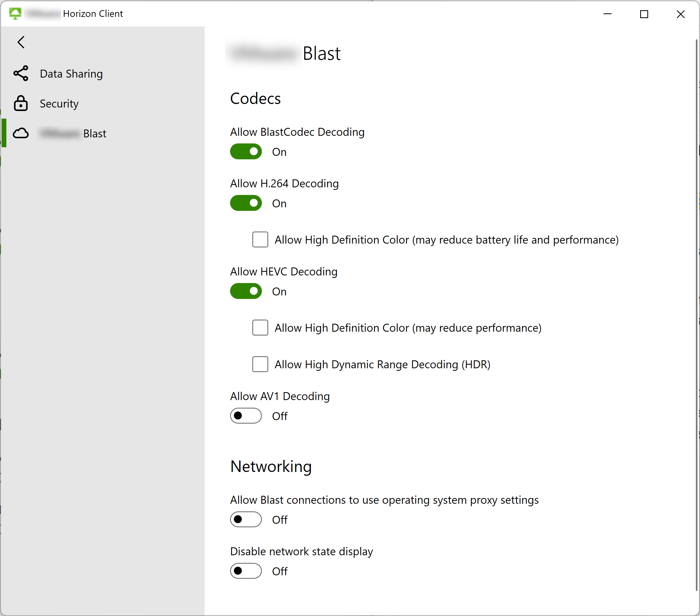The image size is (700, 616).
Task: Check High Definition Color under H.264 (battery life)
Action: (x=260, y=239)
